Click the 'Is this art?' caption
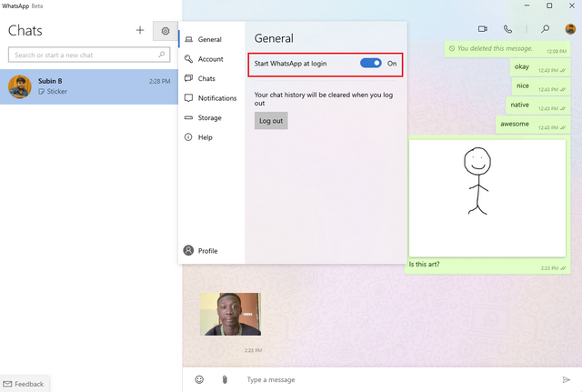The height and width of the screenshot is (392, 582). [424, 264]
